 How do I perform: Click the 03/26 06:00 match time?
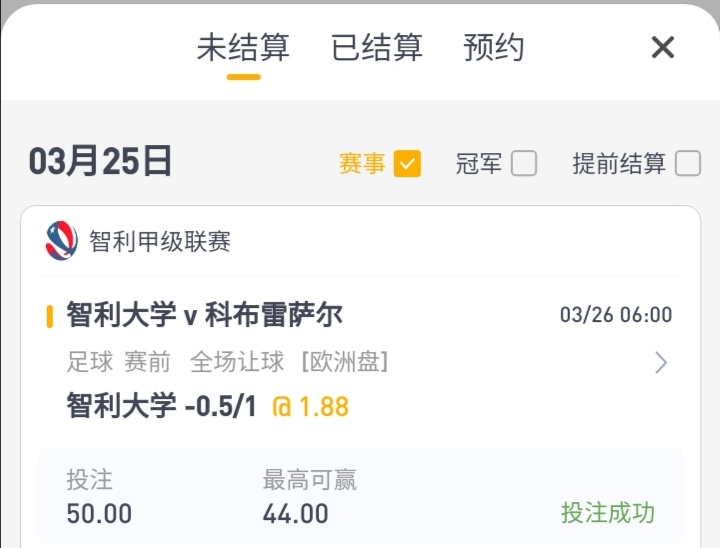pyautogui.click(x=616, y=316)
